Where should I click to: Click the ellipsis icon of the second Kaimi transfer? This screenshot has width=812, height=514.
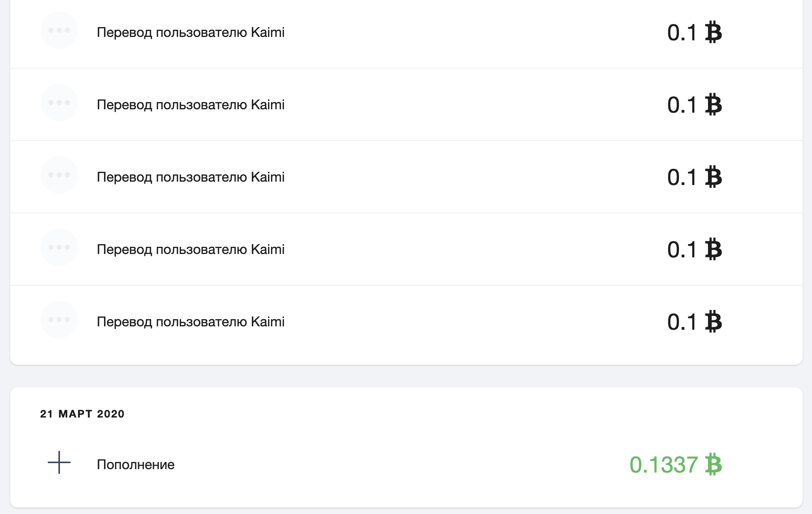pos(59,102)
